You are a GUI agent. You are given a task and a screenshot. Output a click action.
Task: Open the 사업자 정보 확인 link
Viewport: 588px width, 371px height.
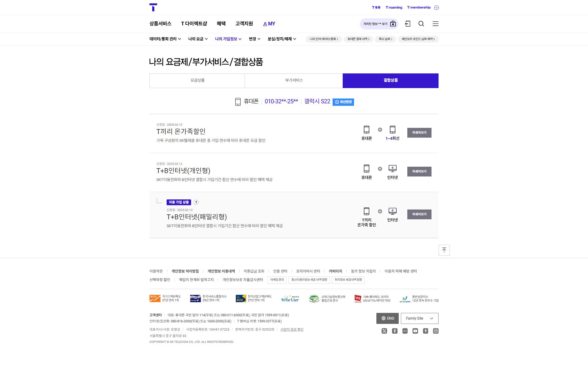(x=292, y=330)
